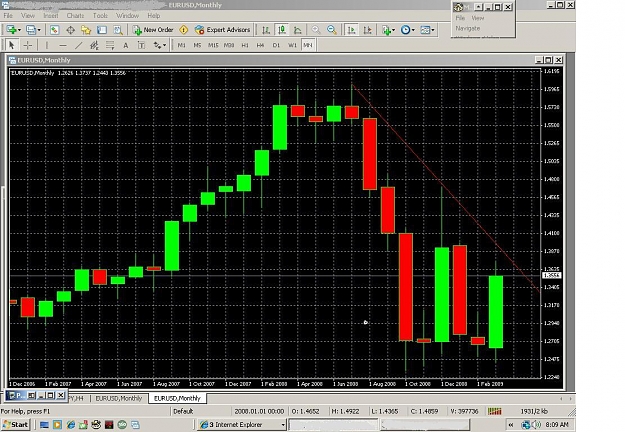This screenshot has width=625, height=432.
Task: Switch to the H4 timeframe
Action: click(260, 45)
